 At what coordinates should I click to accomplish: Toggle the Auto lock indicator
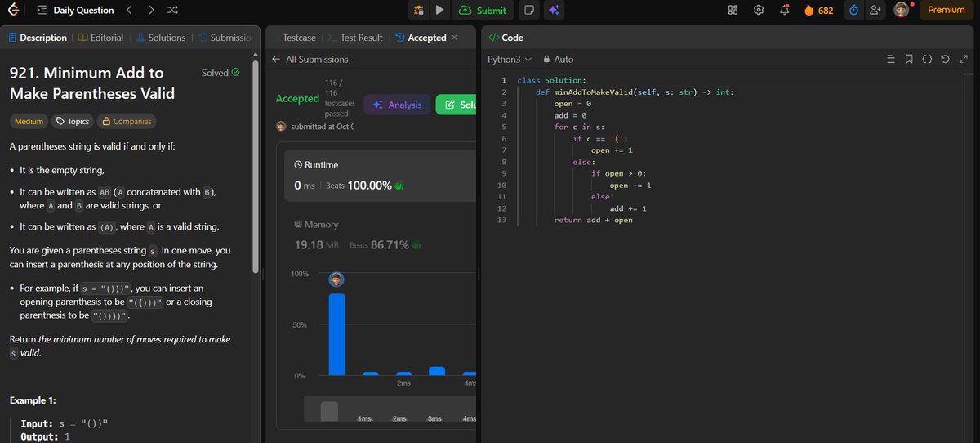[x=558, y=60]
